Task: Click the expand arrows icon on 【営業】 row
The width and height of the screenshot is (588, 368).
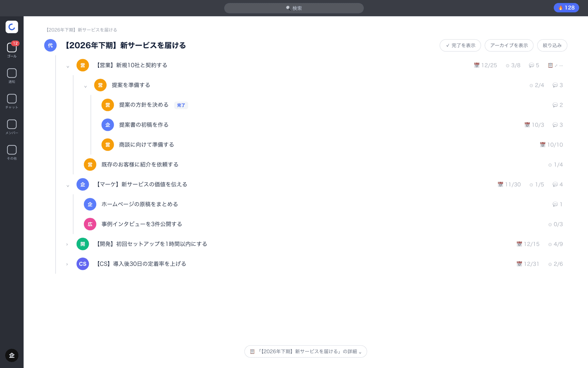Action: (x=556, y=66)
